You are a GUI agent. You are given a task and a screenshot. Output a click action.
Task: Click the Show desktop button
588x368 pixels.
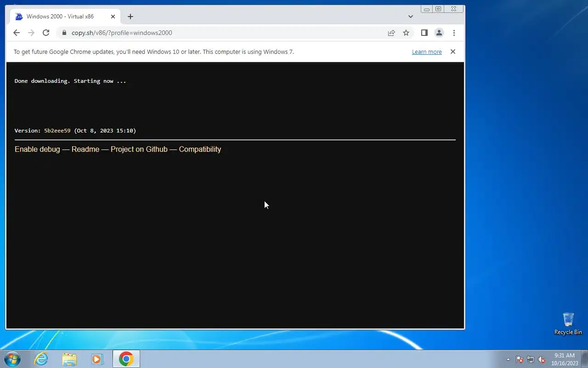pos(585,359)
